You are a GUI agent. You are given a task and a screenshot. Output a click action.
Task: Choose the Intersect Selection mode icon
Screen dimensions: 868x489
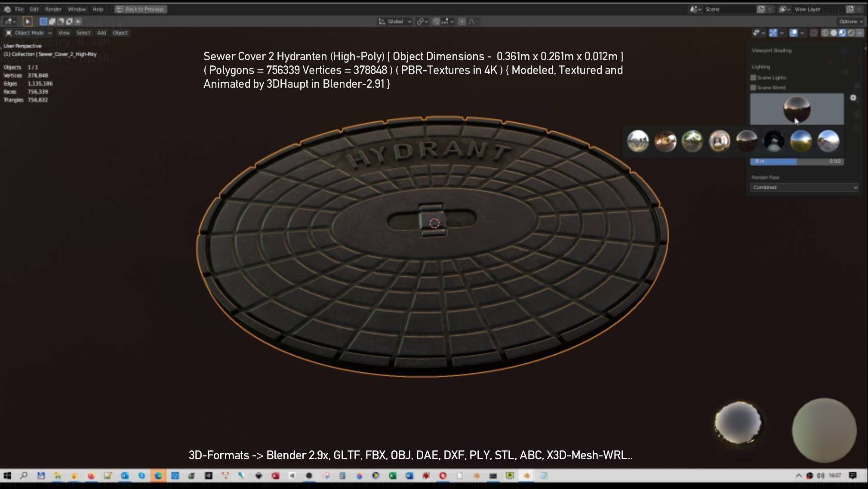78,21
